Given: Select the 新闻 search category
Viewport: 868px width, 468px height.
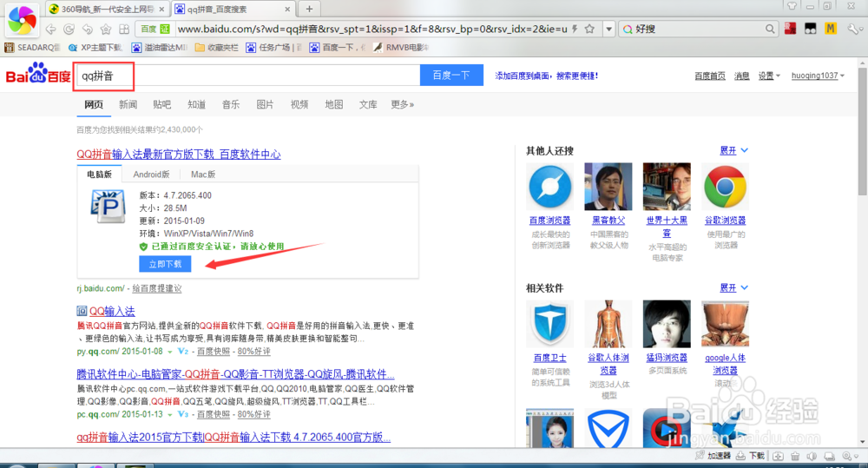Looking at the screenshot, I should (128, 104).
